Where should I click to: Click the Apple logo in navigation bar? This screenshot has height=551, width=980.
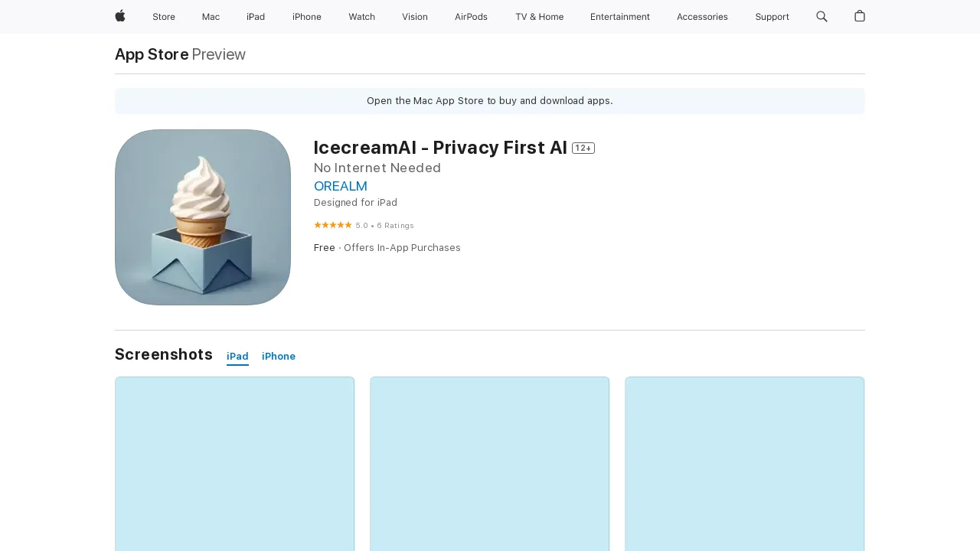pos(119,17)
